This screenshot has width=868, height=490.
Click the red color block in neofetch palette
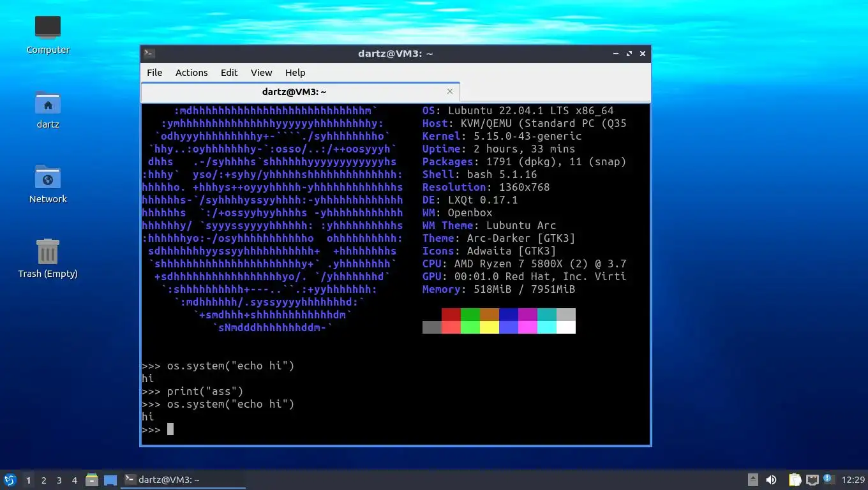[451, 315]
